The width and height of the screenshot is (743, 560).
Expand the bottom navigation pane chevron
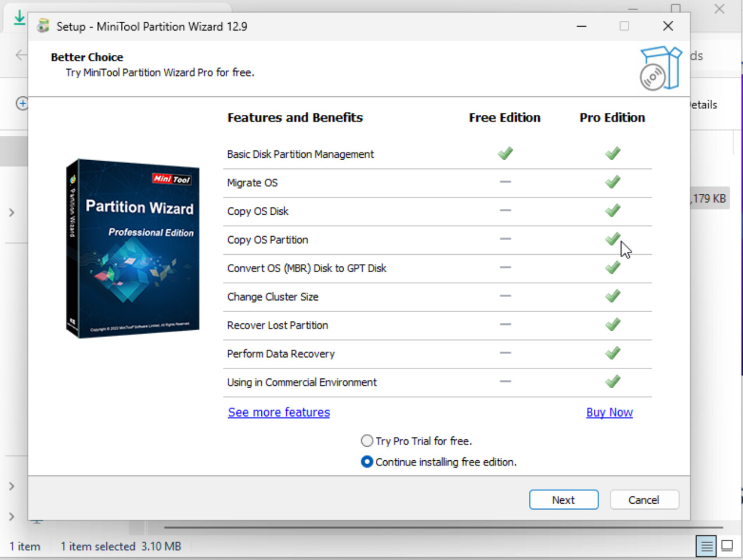pos(12,516)
